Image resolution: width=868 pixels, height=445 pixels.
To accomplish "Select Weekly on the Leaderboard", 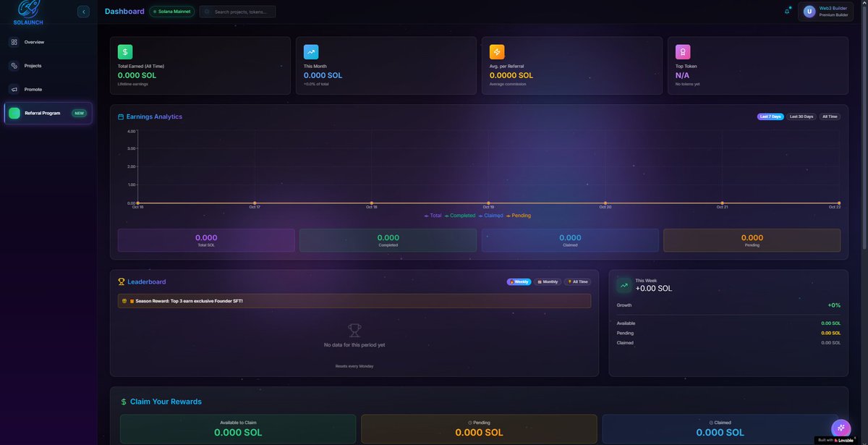I will coord(519,281).
